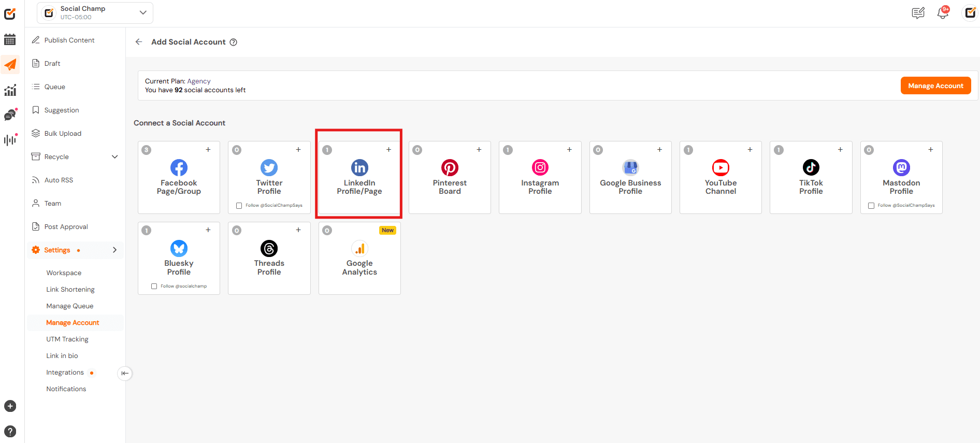This screenshot has height=443, width=980.
Task: Click the help question mark icon
Action: coord(10,431)
